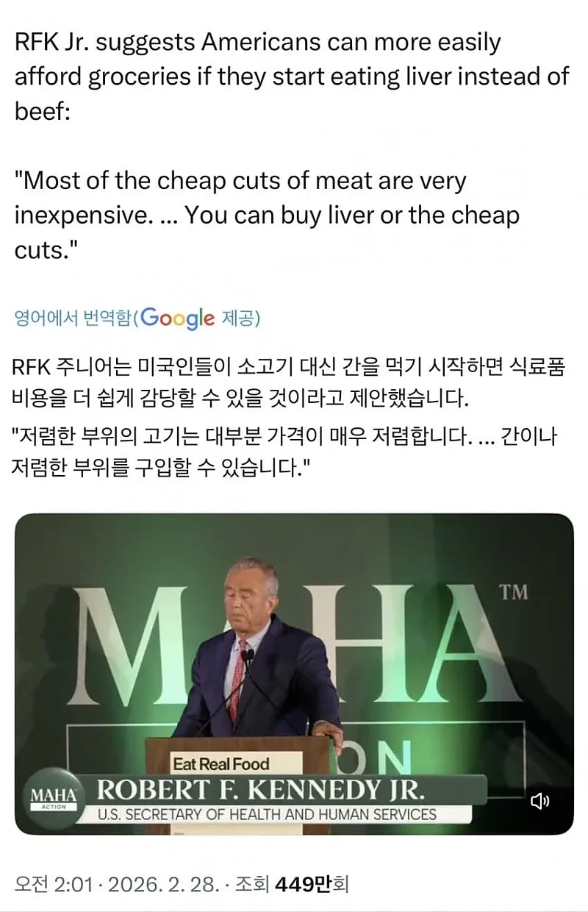Unmute the video with the speaker icon

pyautogui.click(x=540, y=801)
